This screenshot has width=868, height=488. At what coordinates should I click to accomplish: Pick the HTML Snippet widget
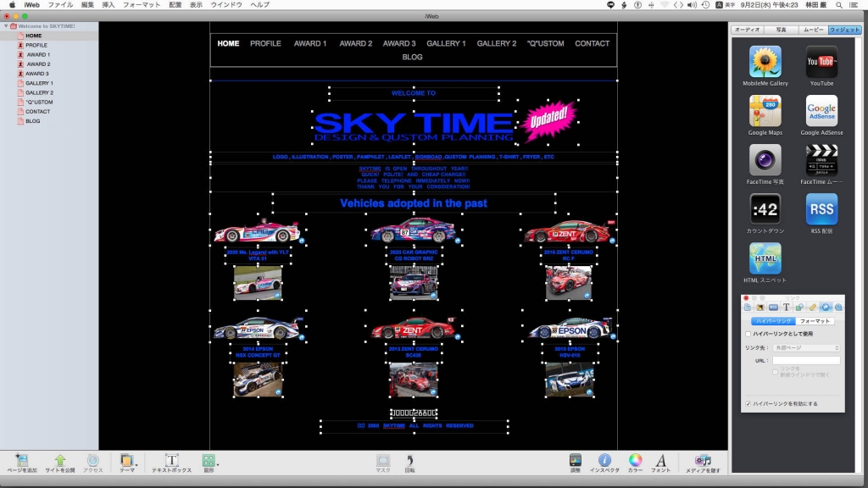[765, 258]
